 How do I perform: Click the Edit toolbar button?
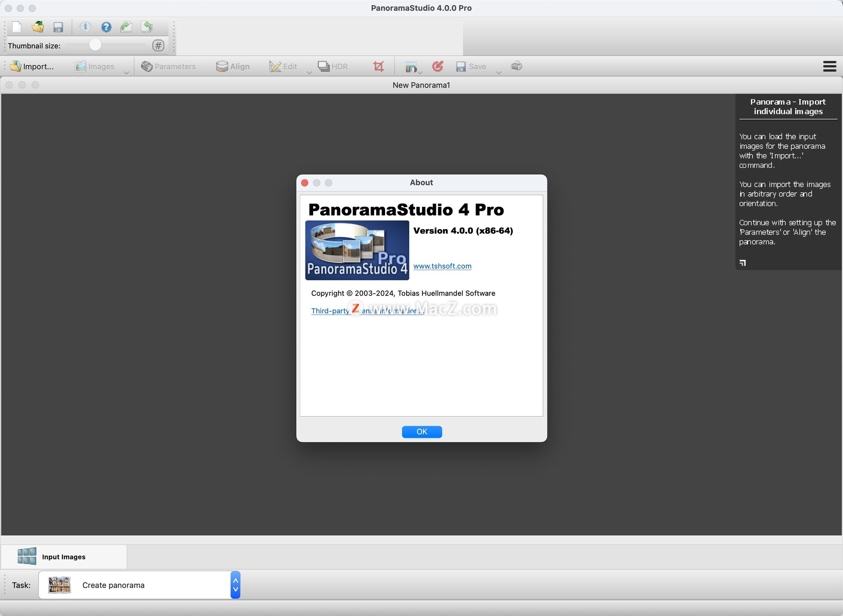tap(283, 66)
